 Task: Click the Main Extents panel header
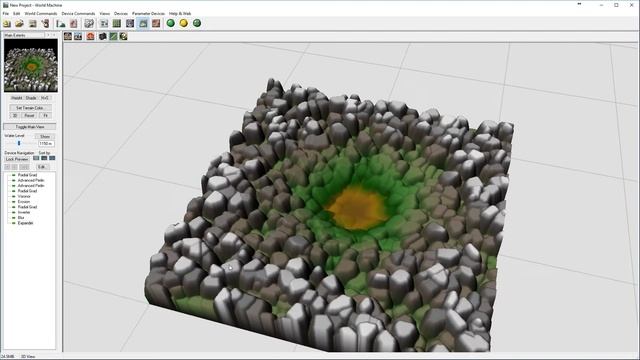(23, 36)
